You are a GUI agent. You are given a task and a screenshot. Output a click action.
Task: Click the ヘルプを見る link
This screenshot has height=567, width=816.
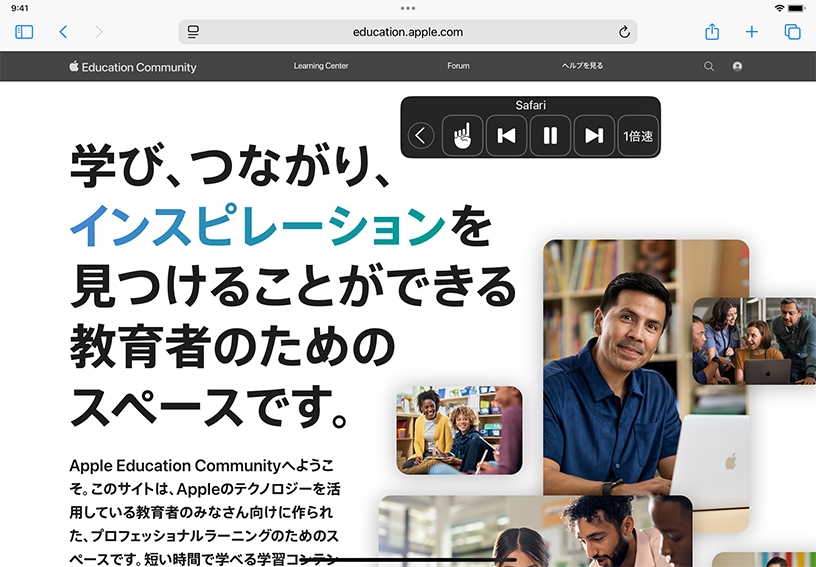coord(582,66)
